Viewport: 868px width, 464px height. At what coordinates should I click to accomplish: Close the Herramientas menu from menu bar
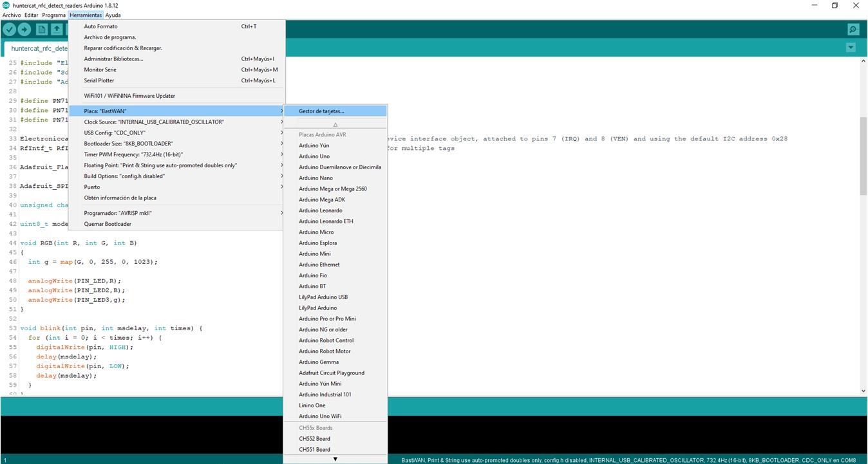click(x=86, y=15)
